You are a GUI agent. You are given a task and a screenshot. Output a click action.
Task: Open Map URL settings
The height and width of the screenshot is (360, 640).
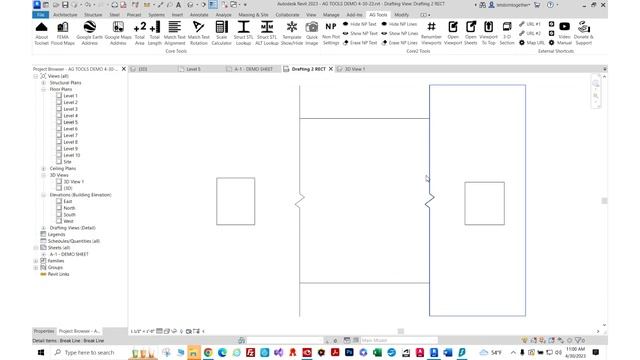coord(531,42)
